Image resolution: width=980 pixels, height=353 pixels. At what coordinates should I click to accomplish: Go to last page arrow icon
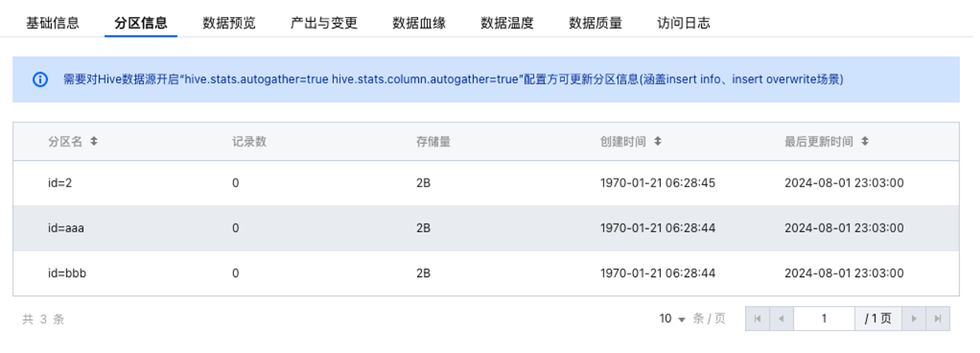(938, 319)
